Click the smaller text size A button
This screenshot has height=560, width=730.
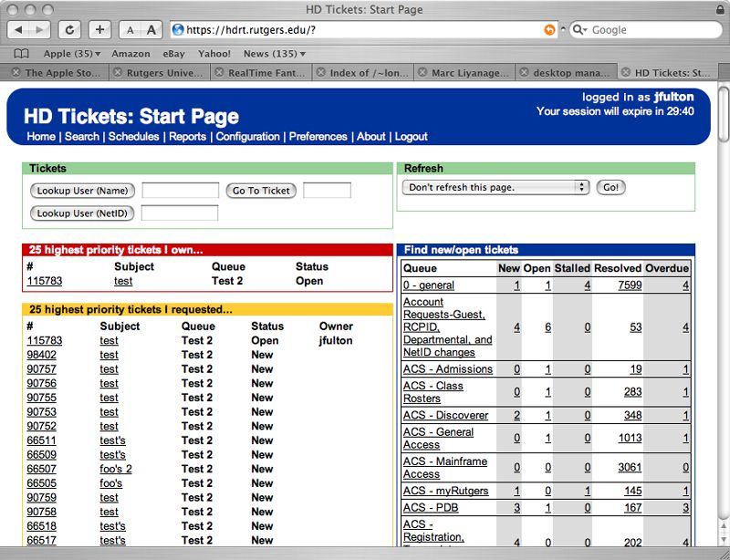click(x=131, y=29)
